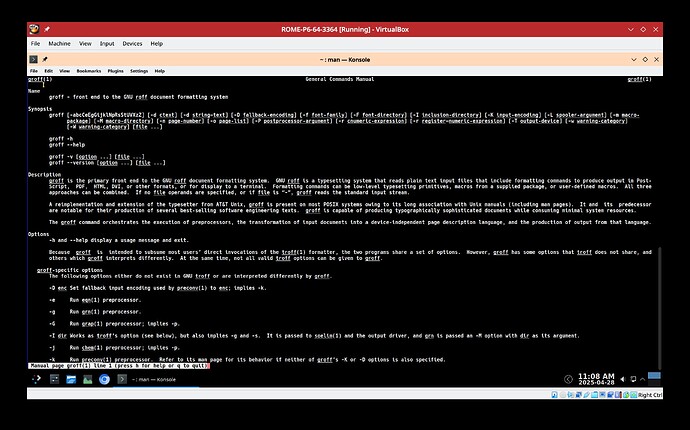This screenshot has width=690, height=430.
Task: Toggle the pin icon in Konsole title bar
Action: (45, 59)
